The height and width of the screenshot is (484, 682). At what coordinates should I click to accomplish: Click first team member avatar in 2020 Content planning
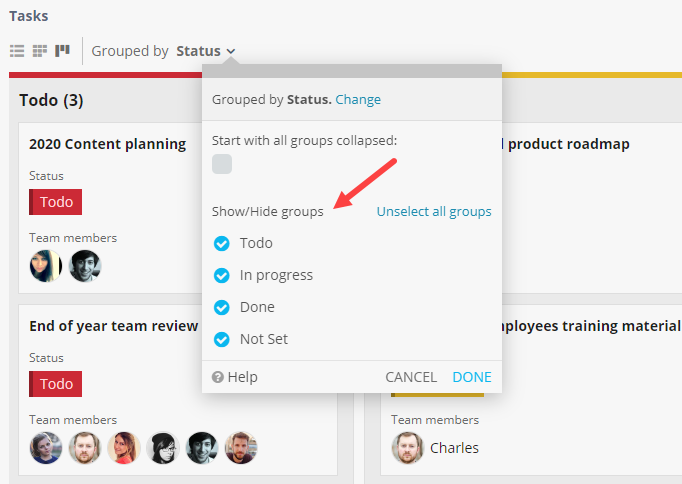(x=46, y=266)
